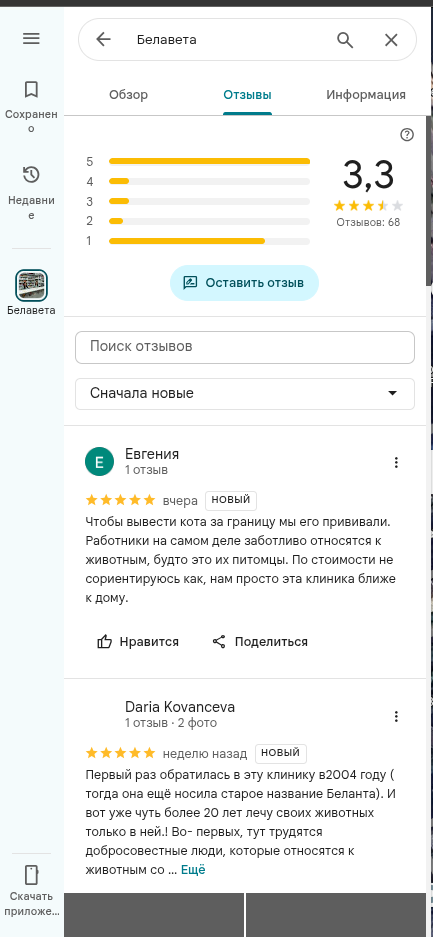Switch to the Обзор tab
This screenshot has width=433, height=937.
pyautogui.click(x=128, y=94)
